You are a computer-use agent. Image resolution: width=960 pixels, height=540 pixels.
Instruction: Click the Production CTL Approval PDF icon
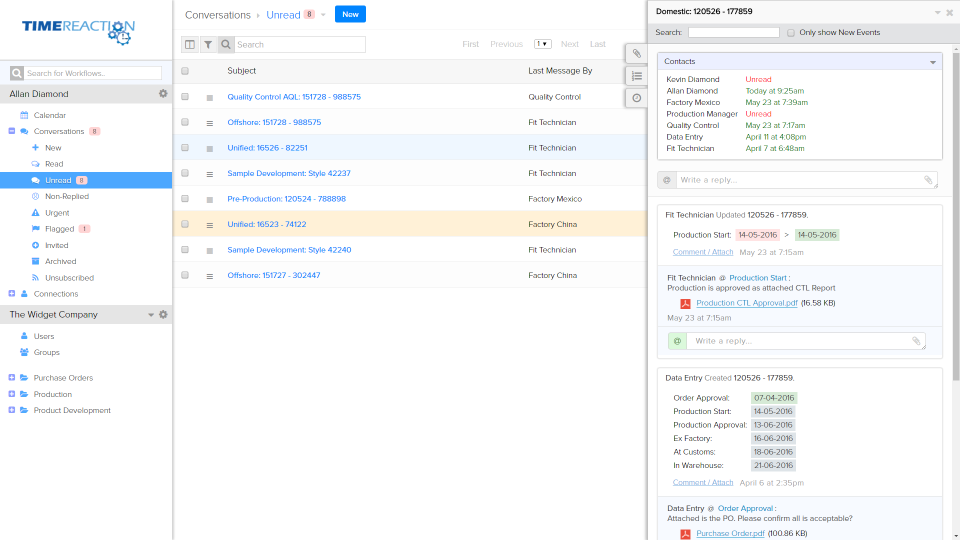pos(685,303)
